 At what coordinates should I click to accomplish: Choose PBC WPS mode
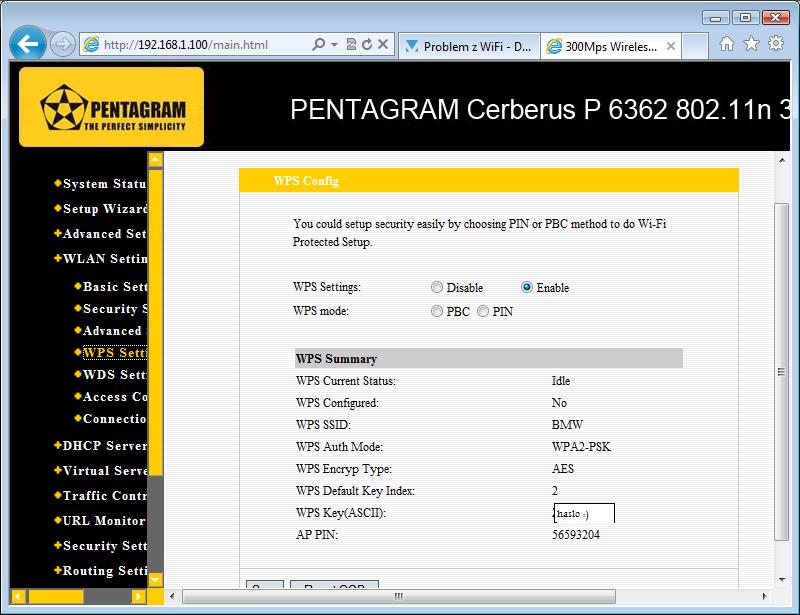pyautogui.click(x=437, y=311)
